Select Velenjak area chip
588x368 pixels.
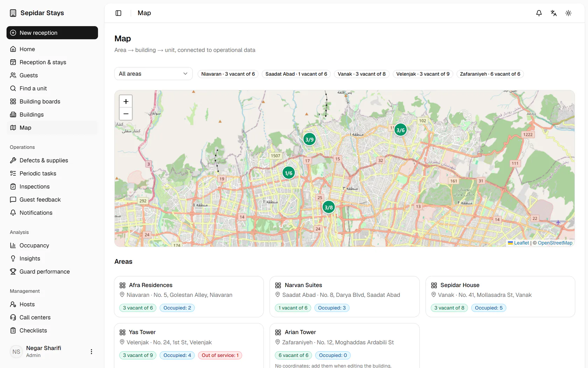423,74
